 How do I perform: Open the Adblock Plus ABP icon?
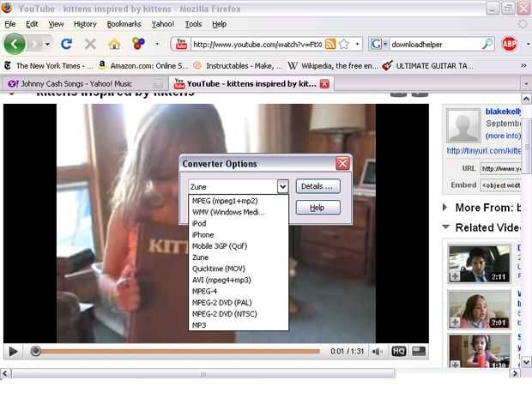(x=510, y=44)
